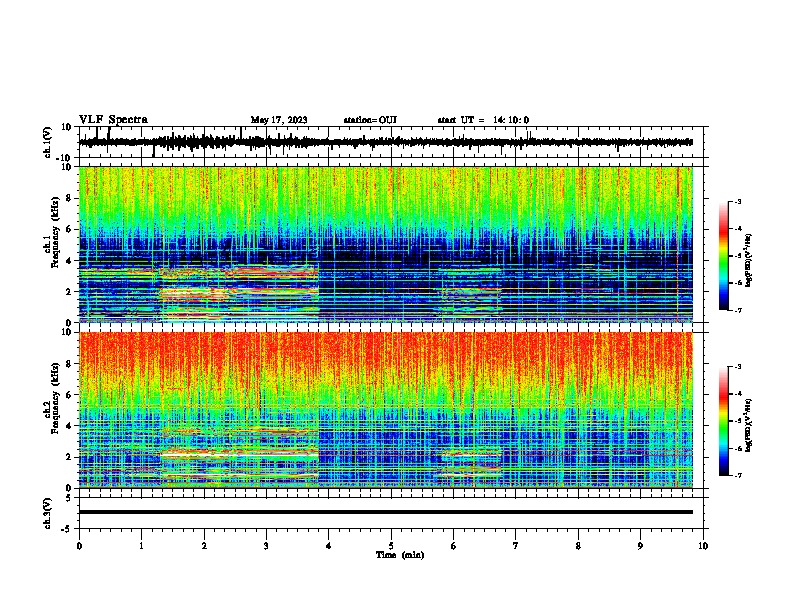Click the ch.2 spectrogram panel
Image resolution: width=792 pixels, height=612 pixels.
click(x=386, y=410)
